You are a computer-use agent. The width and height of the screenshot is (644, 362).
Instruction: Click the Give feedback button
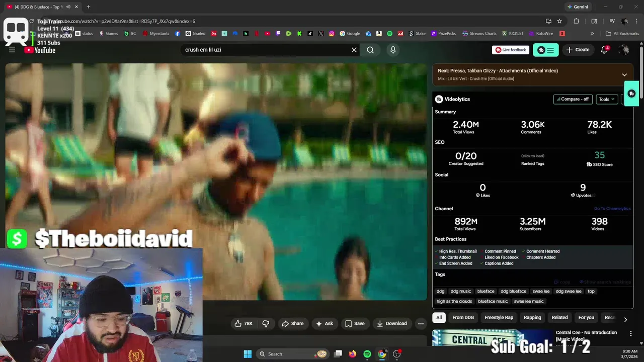tap(511, 50)
